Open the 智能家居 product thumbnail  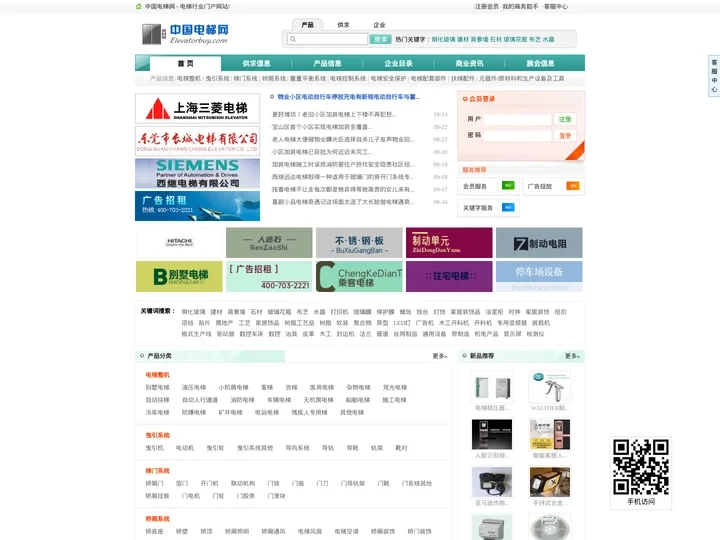[x=550, y=434]
